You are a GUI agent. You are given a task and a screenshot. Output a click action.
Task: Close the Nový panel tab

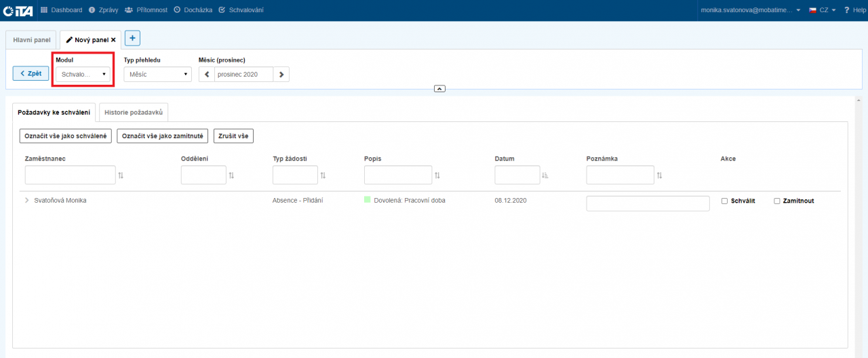click(114, 40)
